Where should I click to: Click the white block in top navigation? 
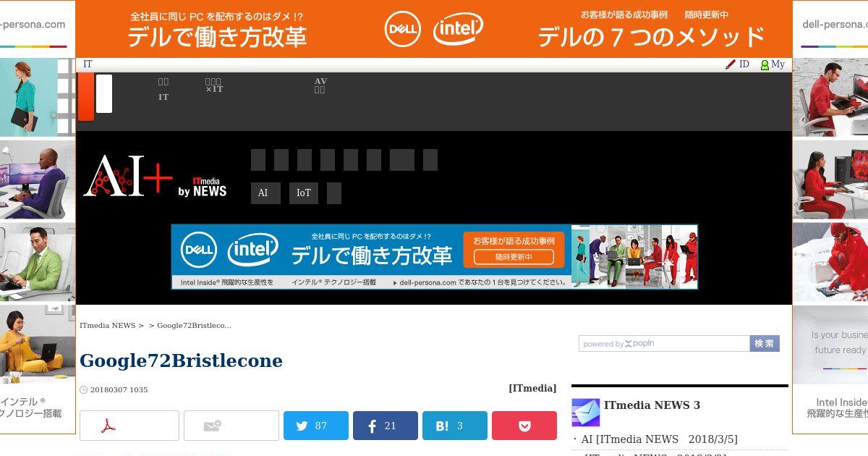click(104, 93)
